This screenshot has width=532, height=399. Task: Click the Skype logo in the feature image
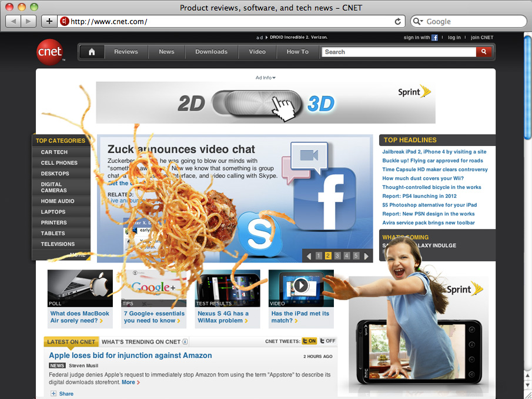coord(259,234)
